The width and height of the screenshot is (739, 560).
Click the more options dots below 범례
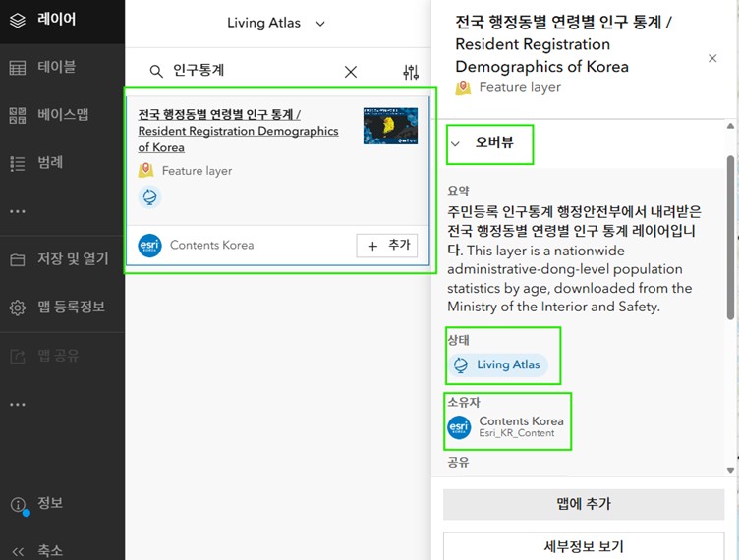point(18,211)
